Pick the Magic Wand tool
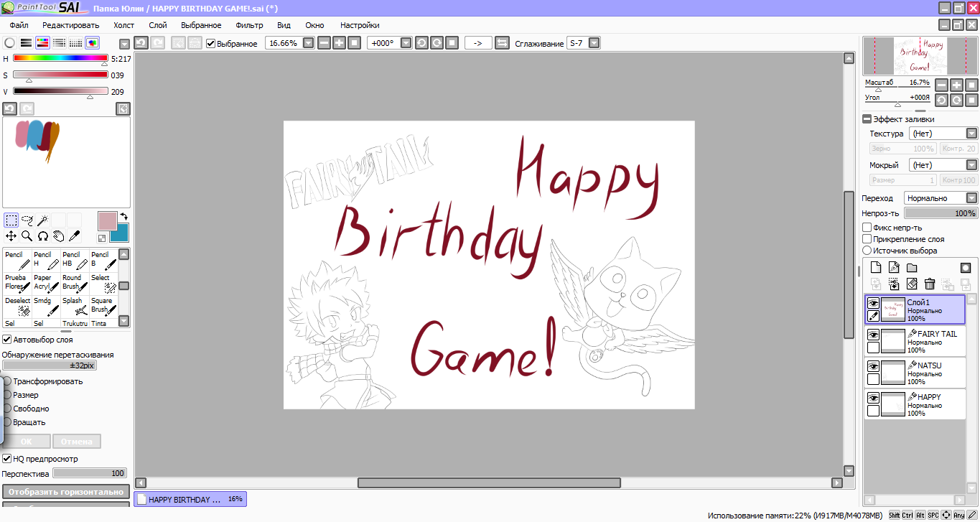980x522 pixels. click(43, 220)
